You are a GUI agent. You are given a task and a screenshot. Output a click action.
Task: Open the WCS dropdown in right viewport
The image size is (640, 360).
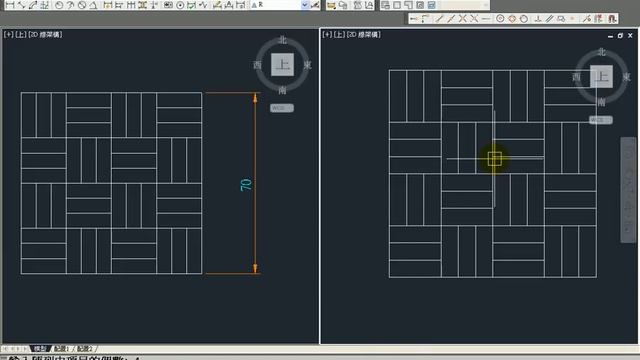point(601,120)
